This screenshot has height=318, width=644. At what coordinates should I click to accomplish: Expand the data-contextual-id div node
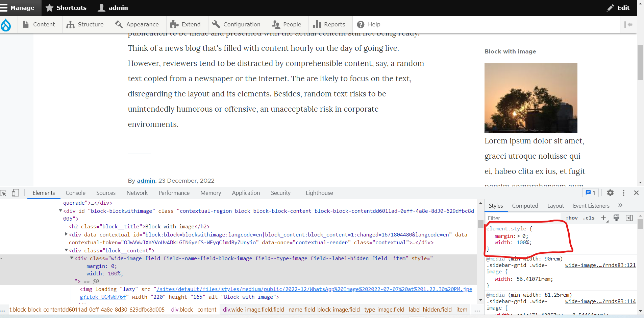(66, 234)
